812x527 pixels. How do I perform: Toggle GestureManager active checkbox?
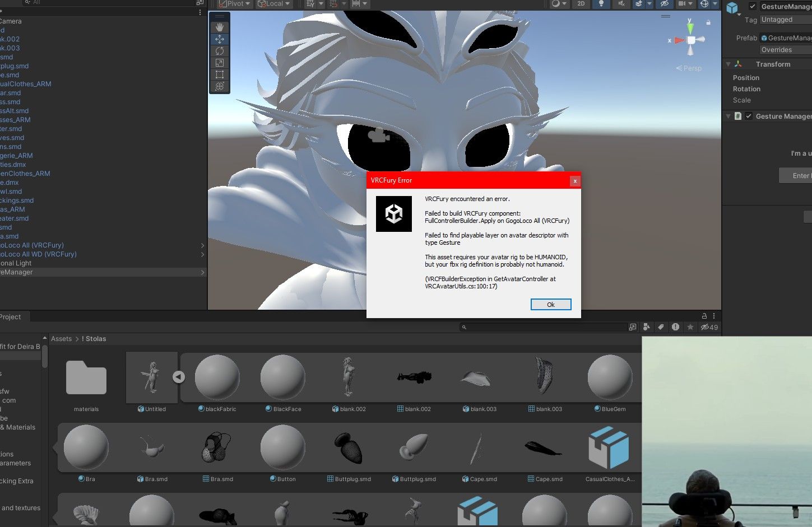tap(753, 7)
